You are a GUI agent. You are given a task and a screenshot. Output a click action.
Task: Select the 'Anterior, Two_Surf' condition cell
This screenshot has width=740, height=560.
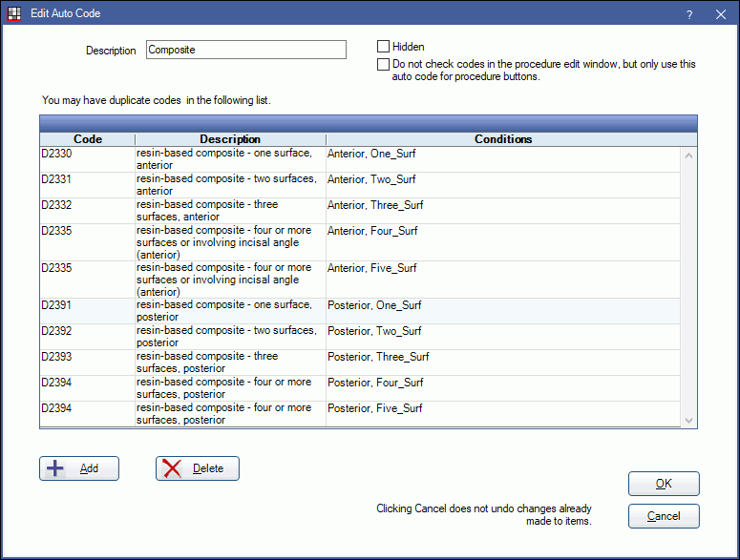tap(503, 185)
